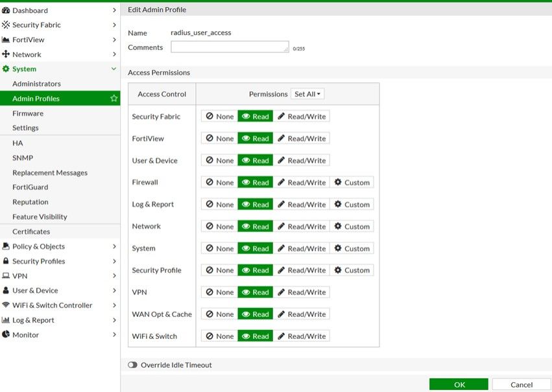Set Log & Report permission to Read/Write

302,204
